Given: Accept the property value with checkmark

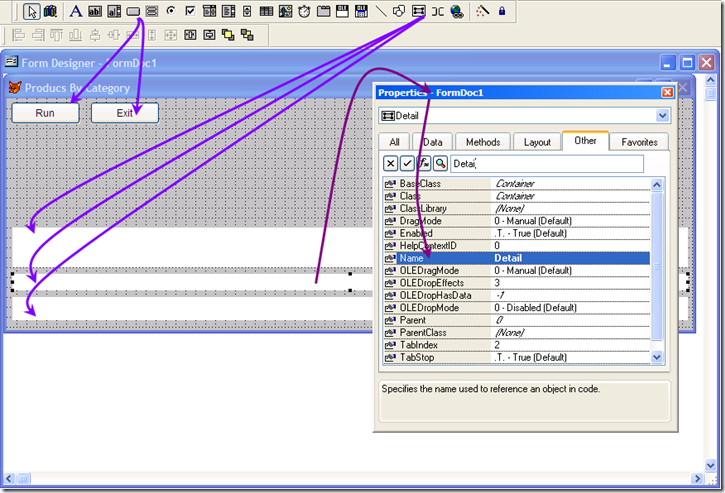Looking at the screenshot, I should (407, 163).
